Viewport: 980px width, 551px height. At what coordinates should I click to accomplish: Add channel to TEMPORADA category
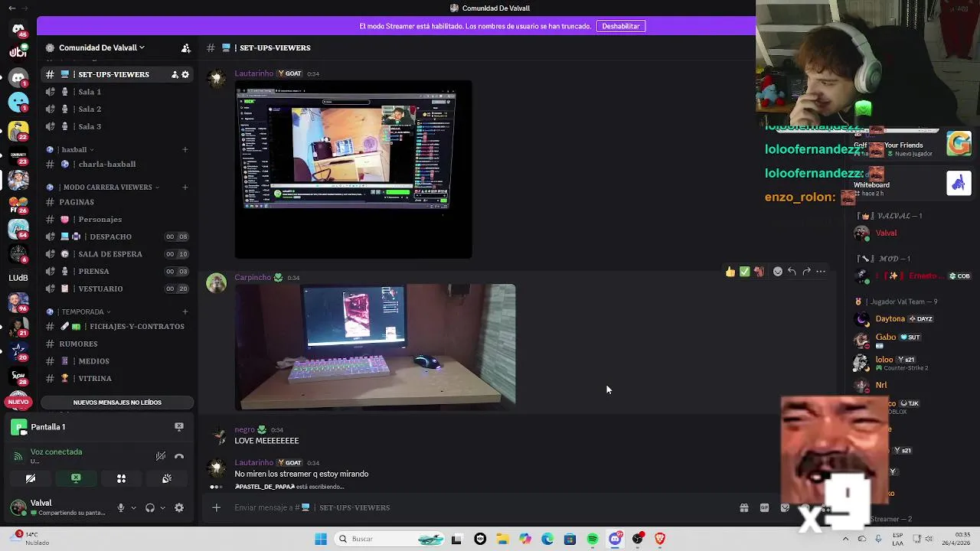(x=185, y=311)
